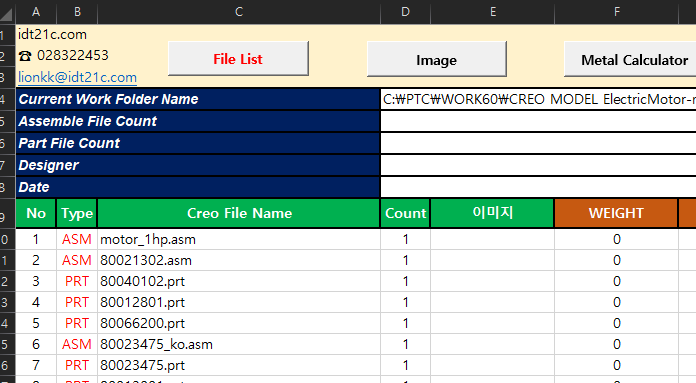Screen dimensions: 696x383
Task: Click the No cell for 80012801.prt
Action: point(36,302)
